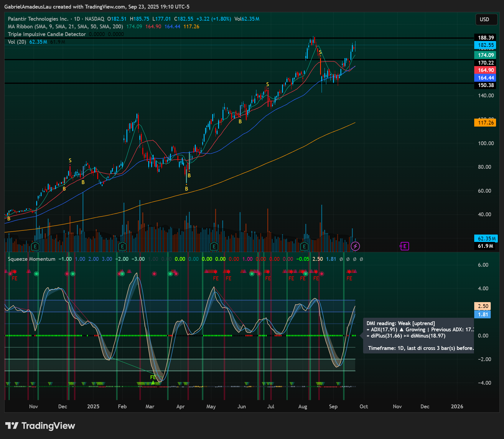This screenshot has height=439, width=504.
Task: Click the Oct label on the time axis
Action: pos(364,407)
